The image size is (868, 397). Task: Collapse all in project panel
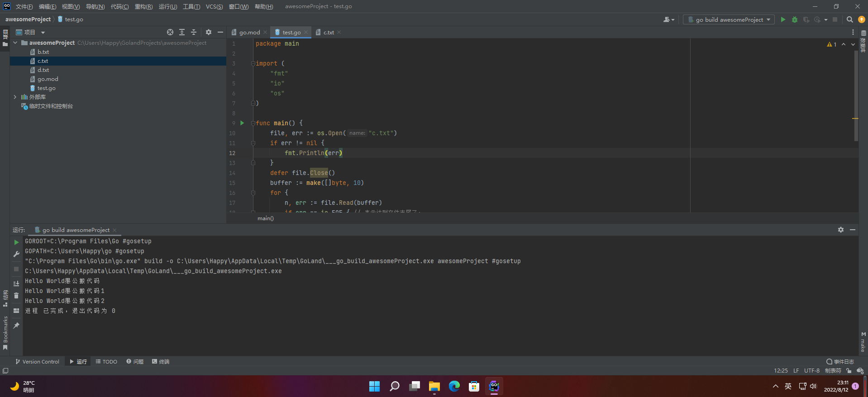(194, 32)
